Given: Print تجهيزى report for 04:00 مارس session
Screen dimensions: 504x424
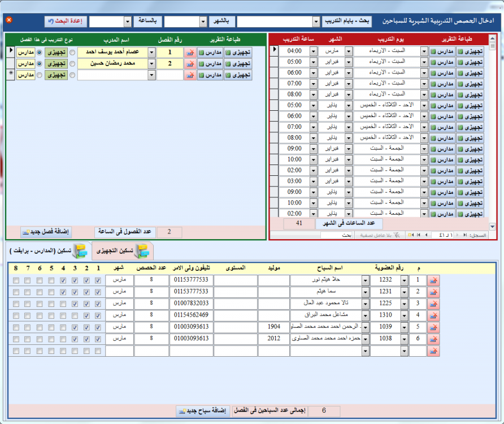Looking at the screenshot, I should (470, 51).
